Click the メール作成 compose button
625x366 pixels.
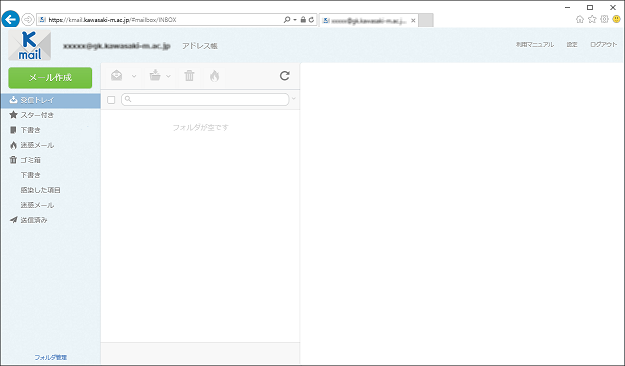[x=50, y=78]
